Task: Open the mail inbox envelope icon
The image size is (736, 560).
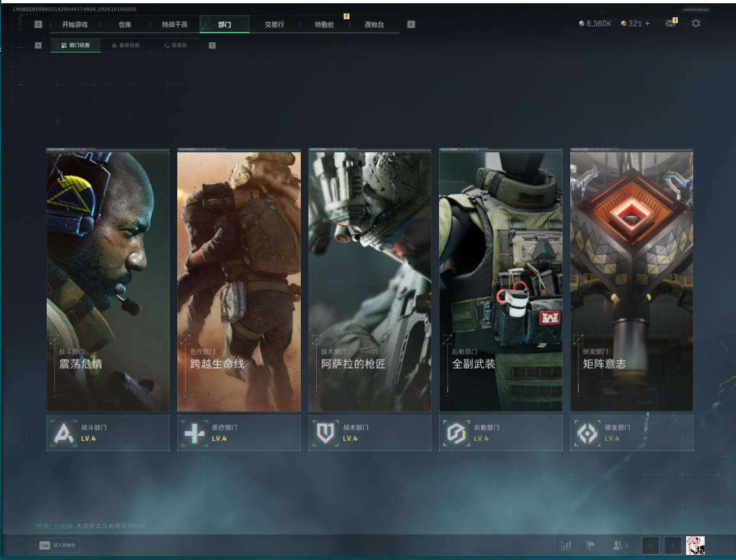Action: coord(671,24)
